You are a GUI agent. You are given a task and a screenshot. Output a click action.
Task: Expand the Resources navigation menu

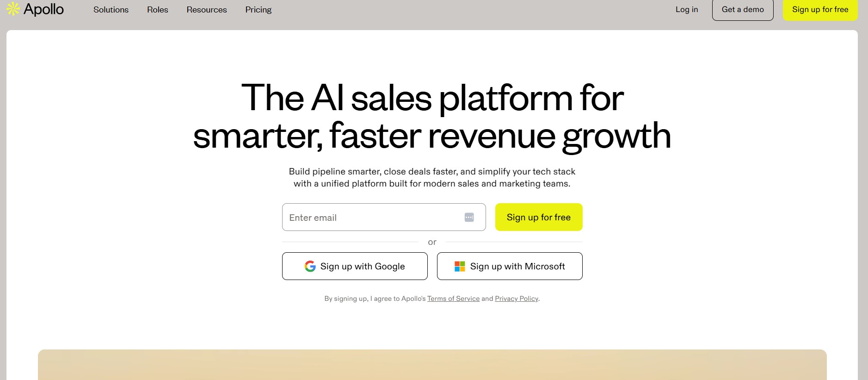pos(207,10)
